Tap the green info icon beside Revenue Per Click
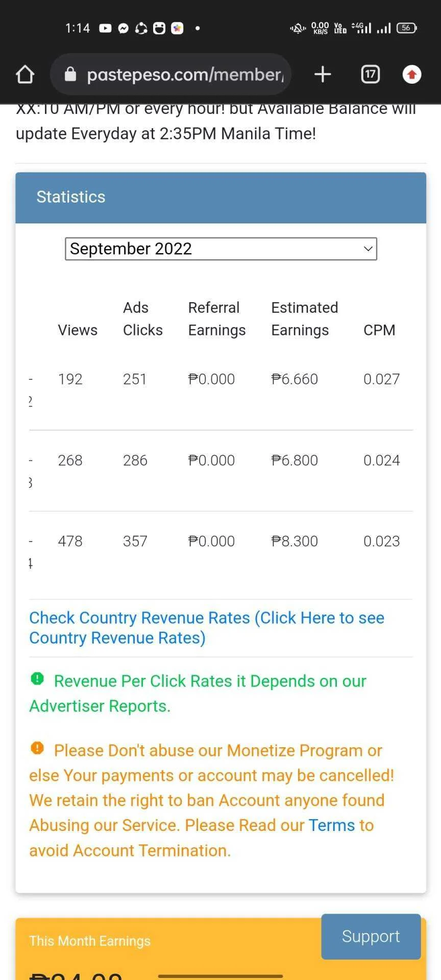The image size is (441, 980). coord(37,679)
